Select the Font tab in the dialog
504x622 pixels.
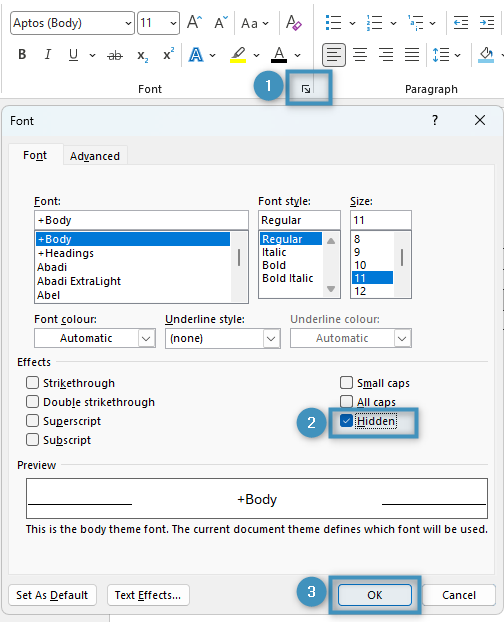coord(35,155)
